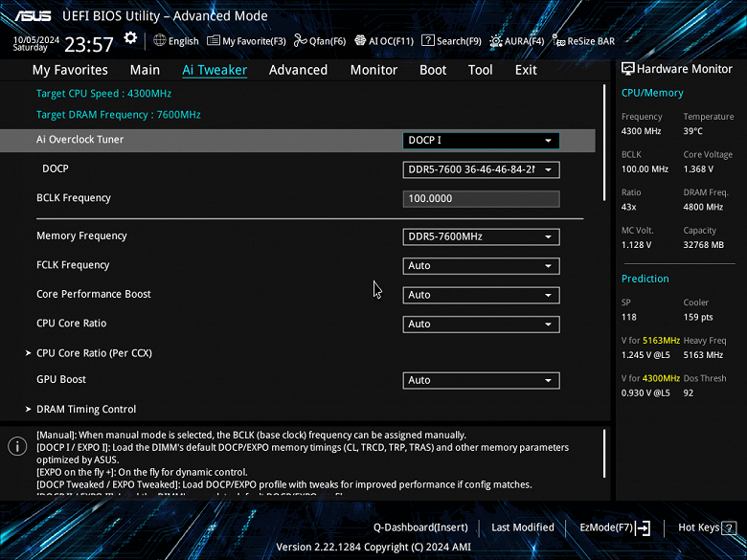Toggle ReSize BAR label
The image size is (747, 560).
[x=591, y=41]
